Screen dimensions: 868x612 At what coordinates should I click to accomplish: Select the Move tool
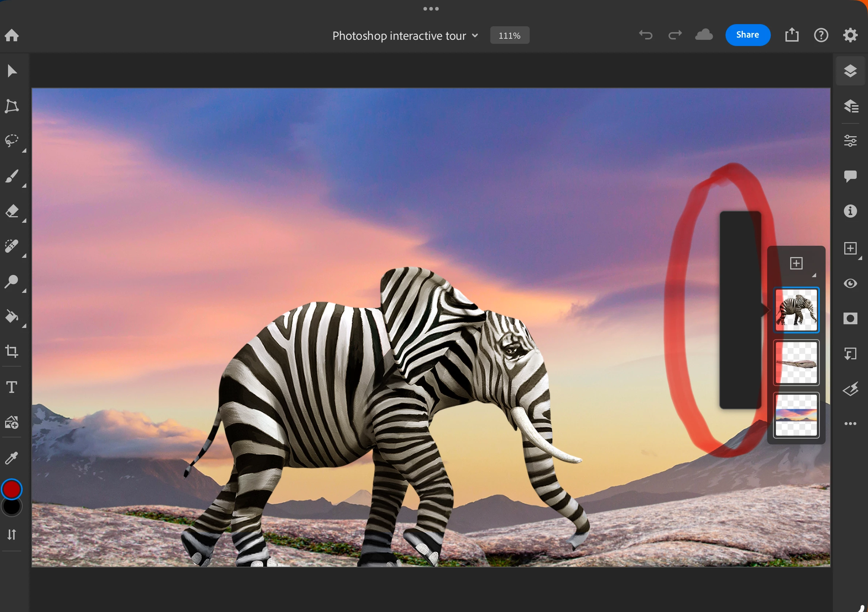[12, 71]
